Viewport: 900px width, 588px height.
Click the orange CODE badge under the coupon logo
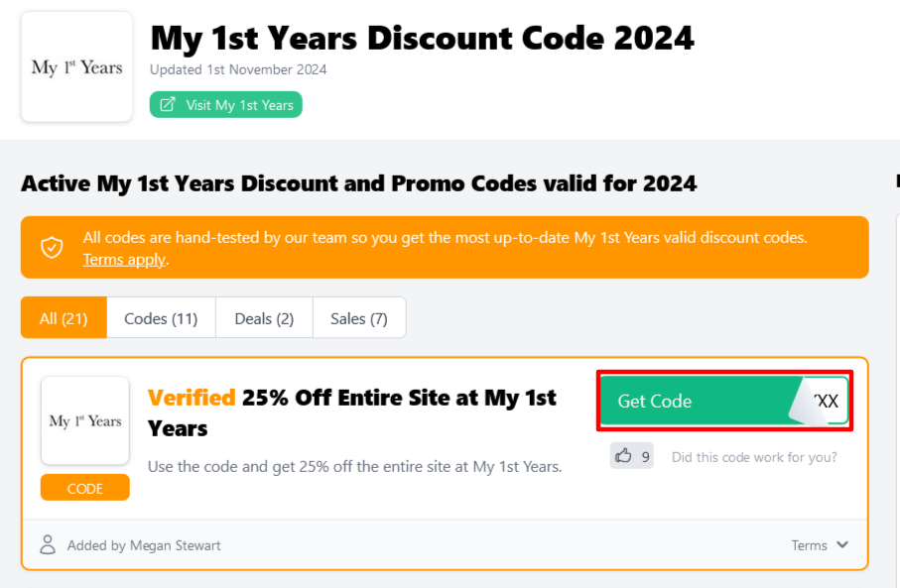(85, 488)
